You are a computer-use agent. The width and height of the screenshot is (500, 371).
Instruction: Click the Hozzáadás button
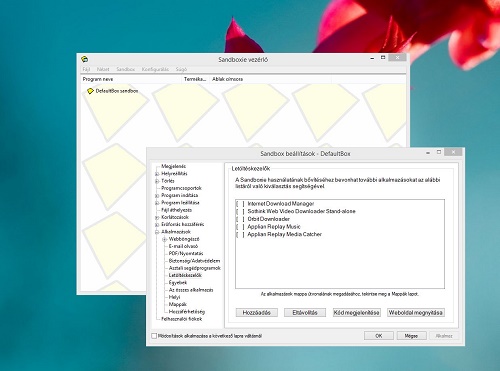(257, 313)
